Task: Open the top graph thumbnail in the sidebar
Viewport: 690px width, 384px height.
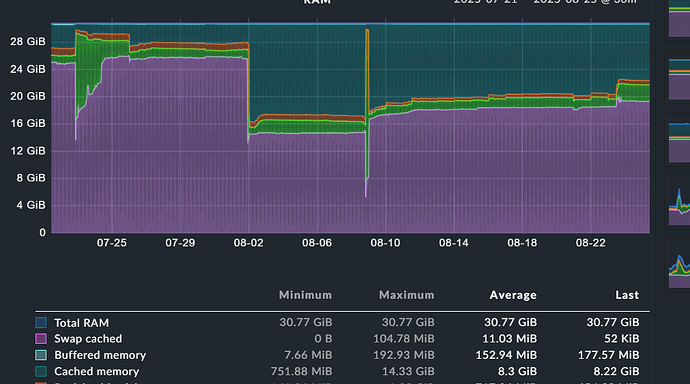Action: [x=678, y=18]
